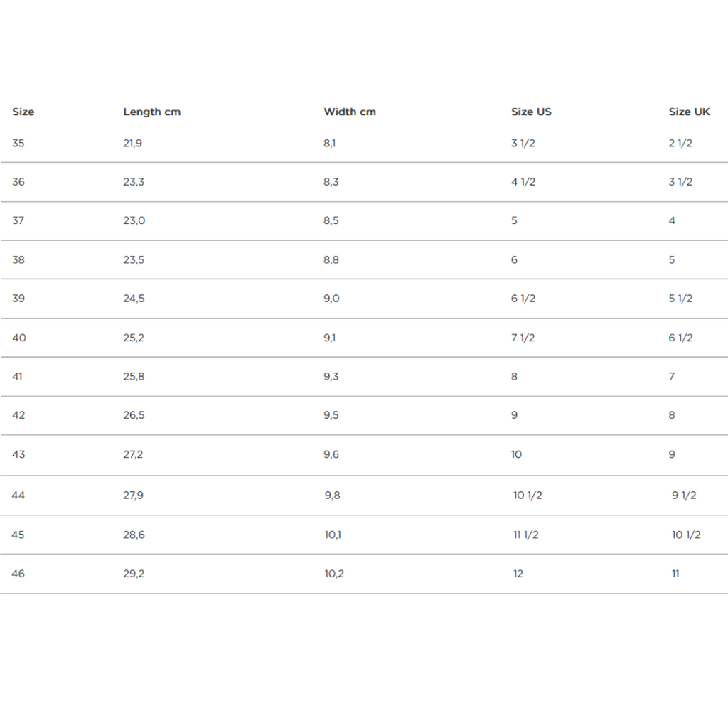Select size 45 in the Size column

[18, 535]
